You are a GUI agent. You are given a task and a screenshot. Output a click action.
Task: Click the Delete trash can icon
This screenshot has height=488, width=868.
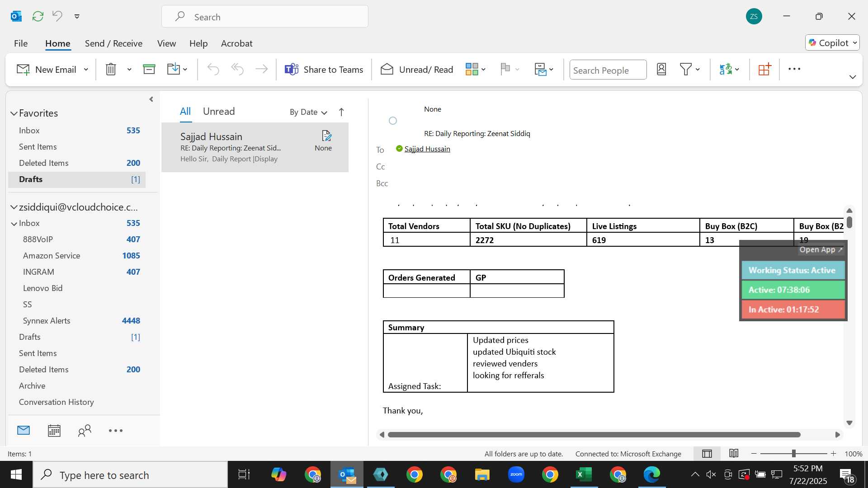tap(111, 69)
